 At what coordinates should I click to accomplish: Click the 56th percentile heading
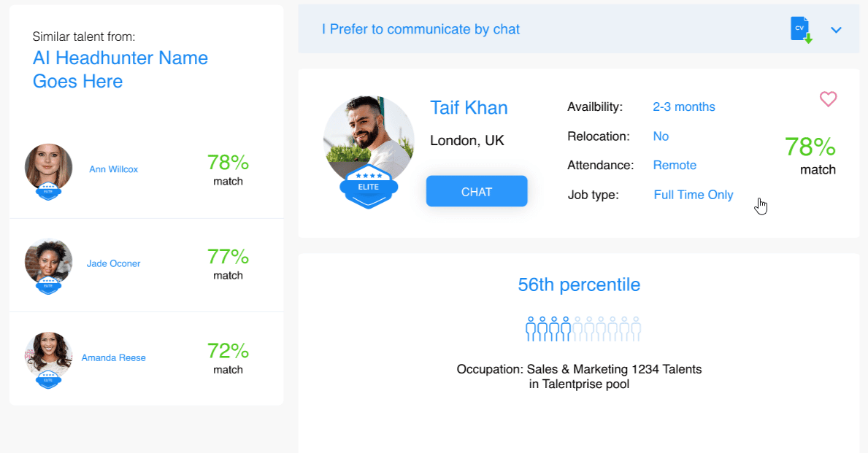[x=579, y=284]
